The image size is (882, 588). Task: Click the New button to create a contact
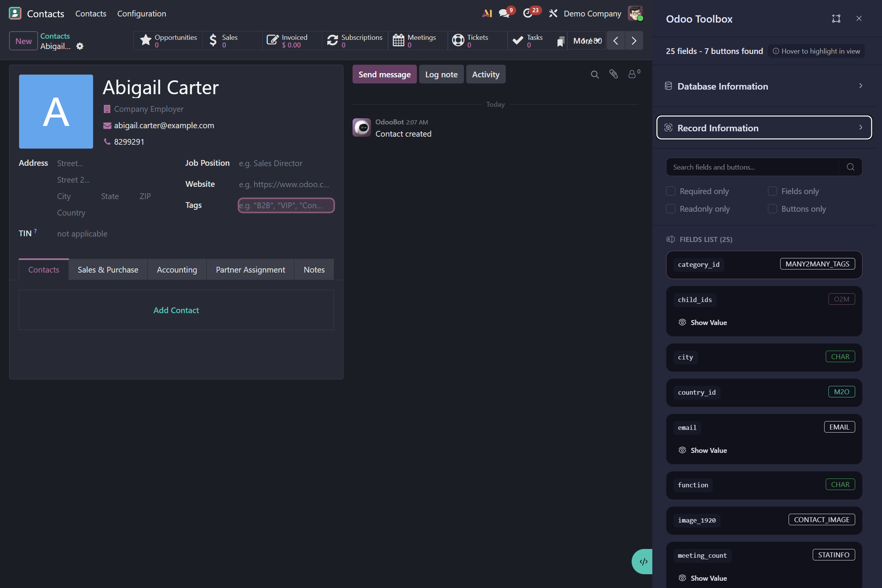[23, 41]
